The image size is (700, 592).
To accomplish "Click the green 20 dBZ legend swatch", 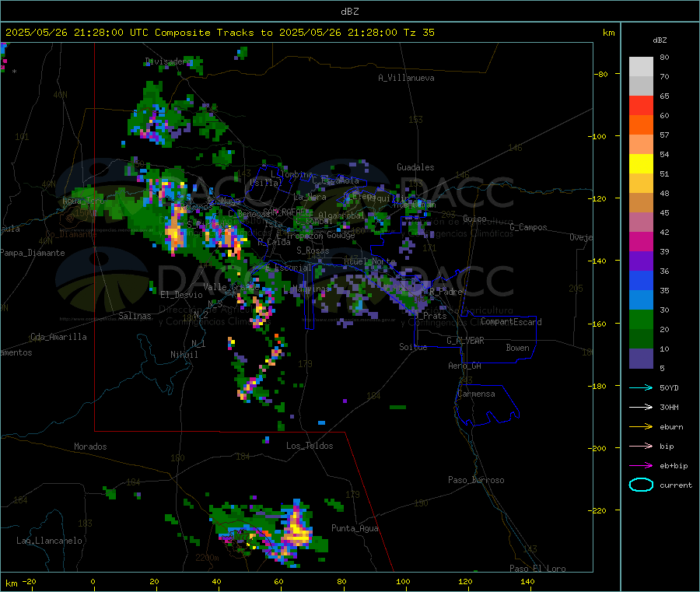I will [641, 319].
